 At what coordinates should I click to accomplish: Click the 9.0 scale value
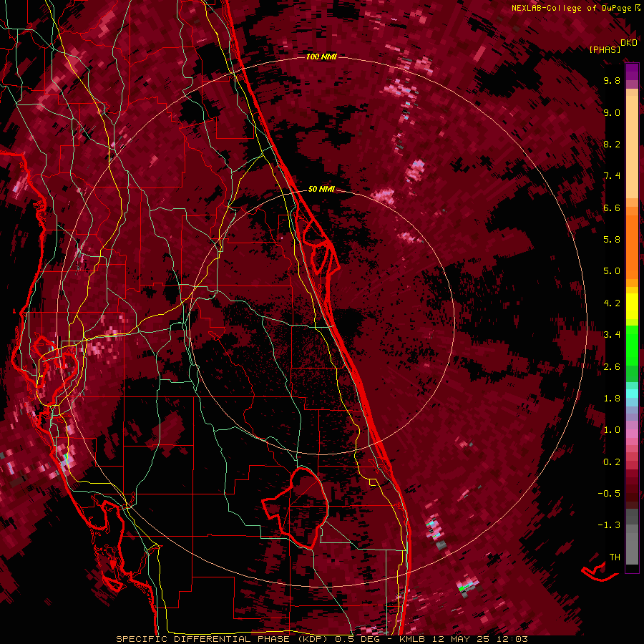point(612,112)
